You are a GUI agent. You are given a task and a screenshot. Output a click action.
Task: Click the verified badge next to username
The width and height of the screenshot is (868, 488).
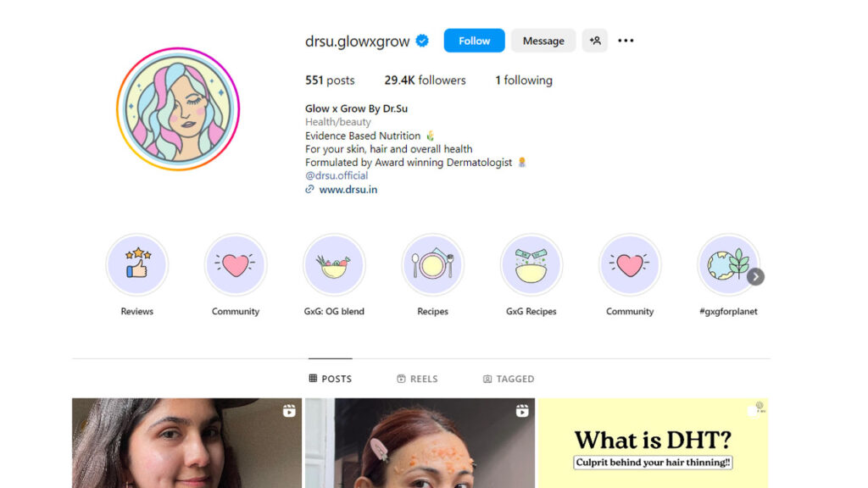(422, 41)
